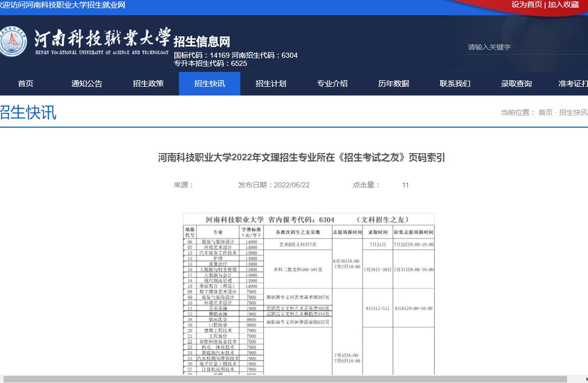Click the university logo emblem

(13, 41)
